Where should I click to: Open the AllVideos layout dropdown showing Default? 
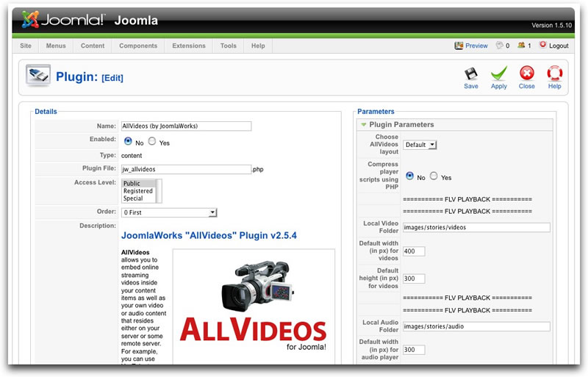click(420, 145)
